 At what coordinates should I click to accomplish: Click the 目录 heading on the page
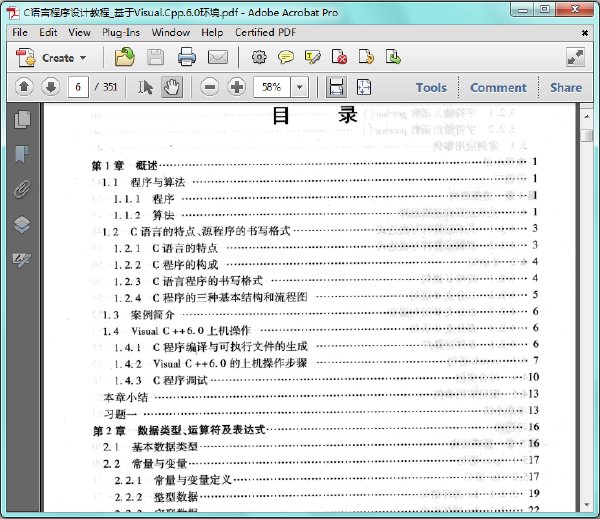point(315,115)
